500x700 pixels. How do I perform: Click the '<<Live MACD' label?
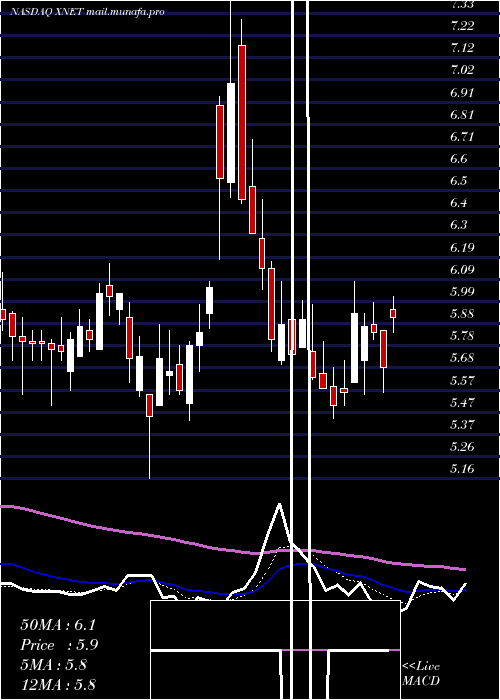coord(421,674)
